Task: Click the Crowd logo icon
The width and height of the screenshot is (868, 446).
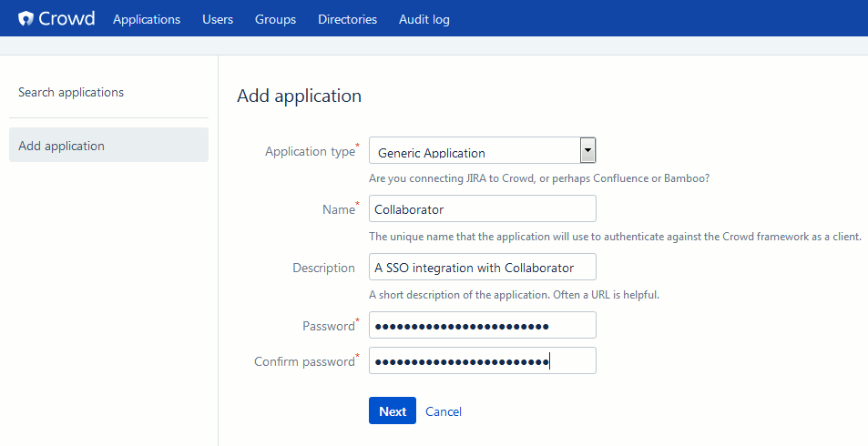Action: click(26, 19)
